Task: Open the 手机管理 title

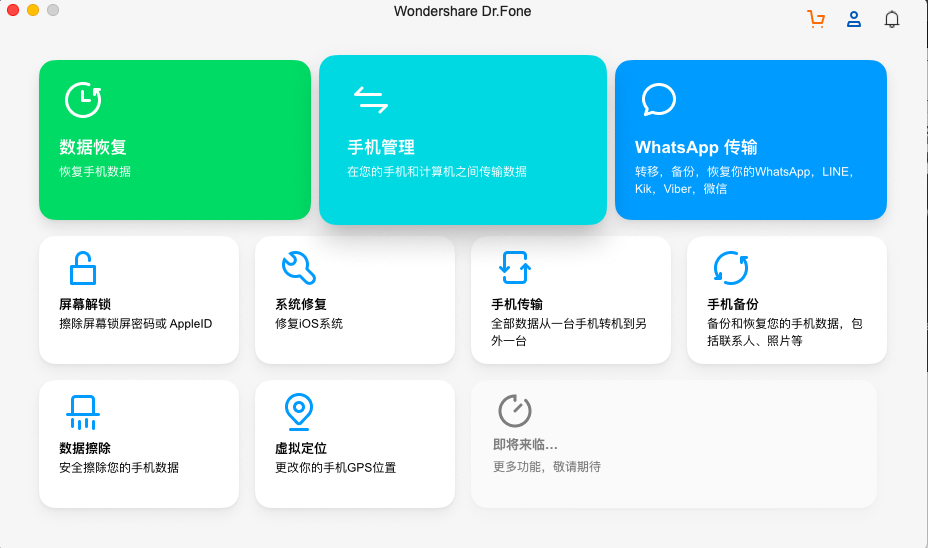Action: pos(381,147)
